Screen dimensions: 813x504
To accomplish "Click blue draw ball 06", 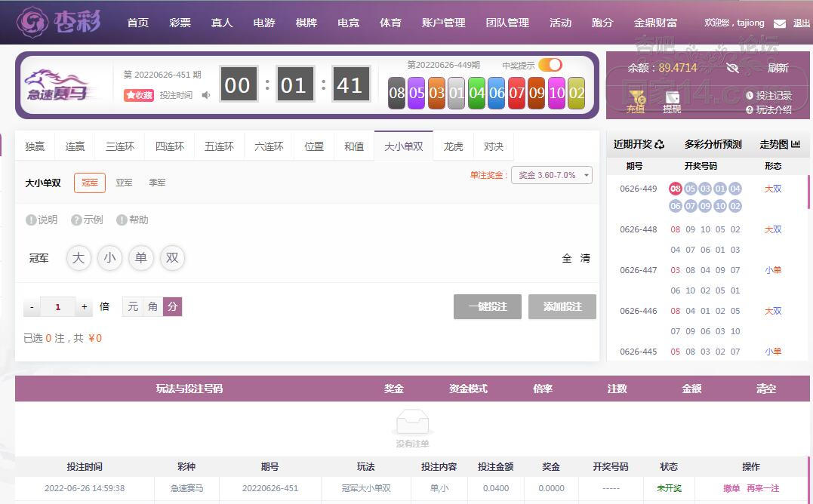I will (497, 94).
